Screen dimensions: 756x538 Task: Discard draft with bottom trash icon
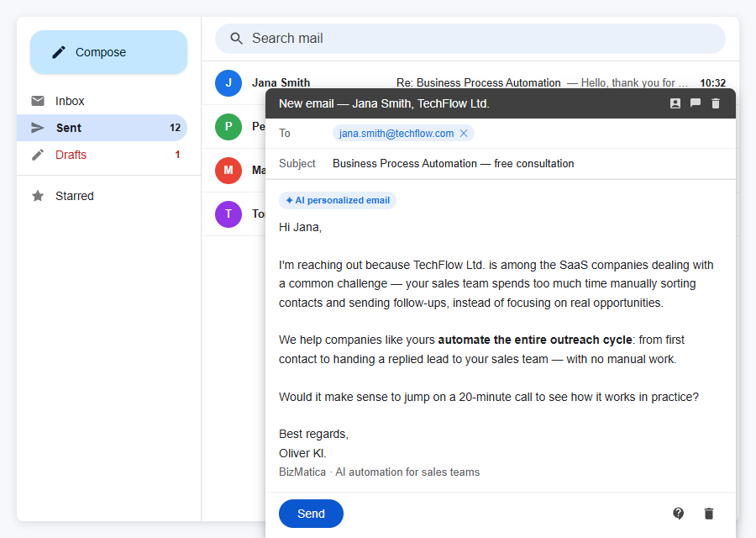pyautogui.click(x=709, y=514)
